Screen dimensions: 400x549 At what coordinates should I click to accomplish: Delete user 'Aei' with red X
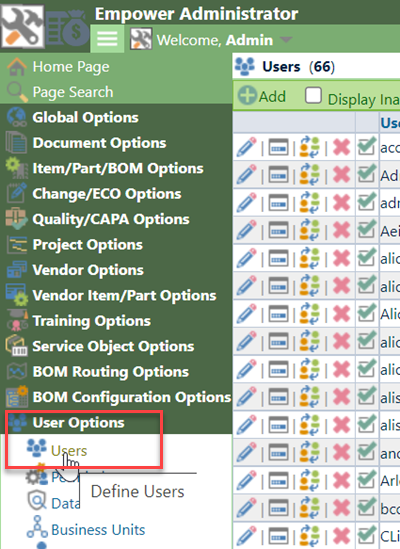(342, 230)
